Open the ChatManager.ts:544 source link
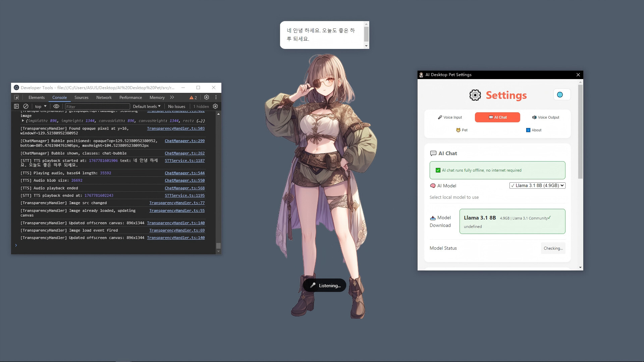This screenshot has height=362, width=644. pyautogui.click(x=184, y=173)
